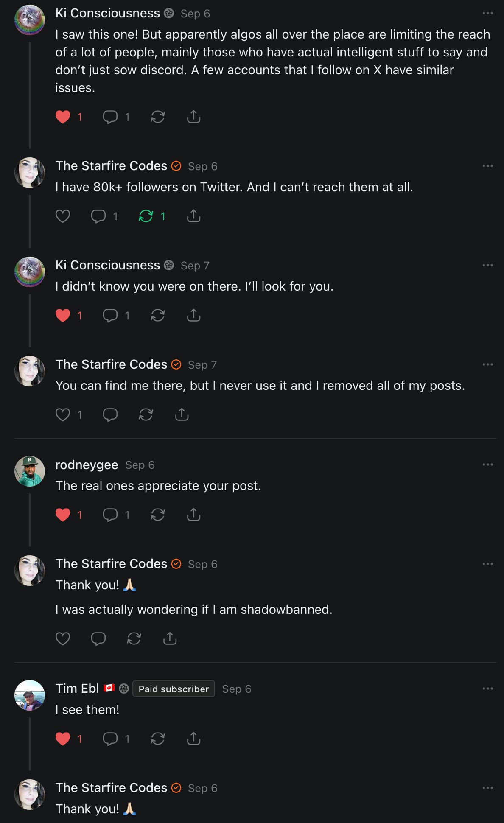This screenshot has width=504, height=823.
Task: Click Tim Ebl's profile avatar
Action: coord(30,695)
